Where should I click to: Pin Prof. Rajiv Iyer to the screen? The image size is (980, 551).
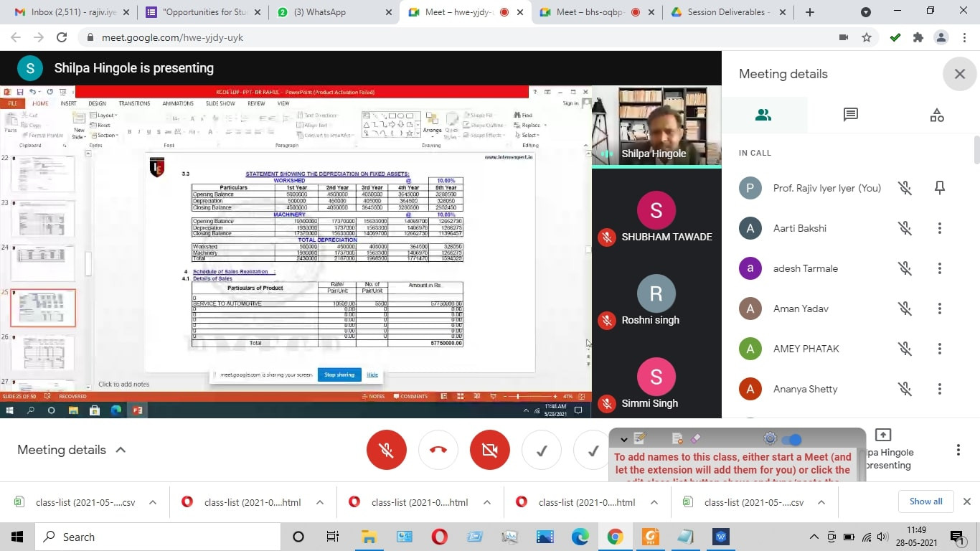click(x=939, y=188)
